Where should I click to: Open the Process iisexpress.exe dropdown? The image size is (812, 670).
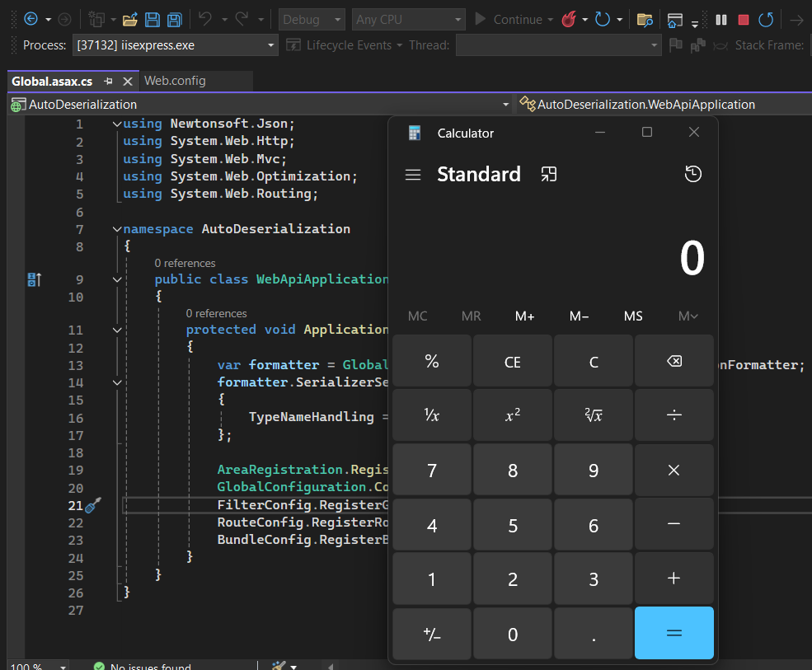(x=176, y=45)
